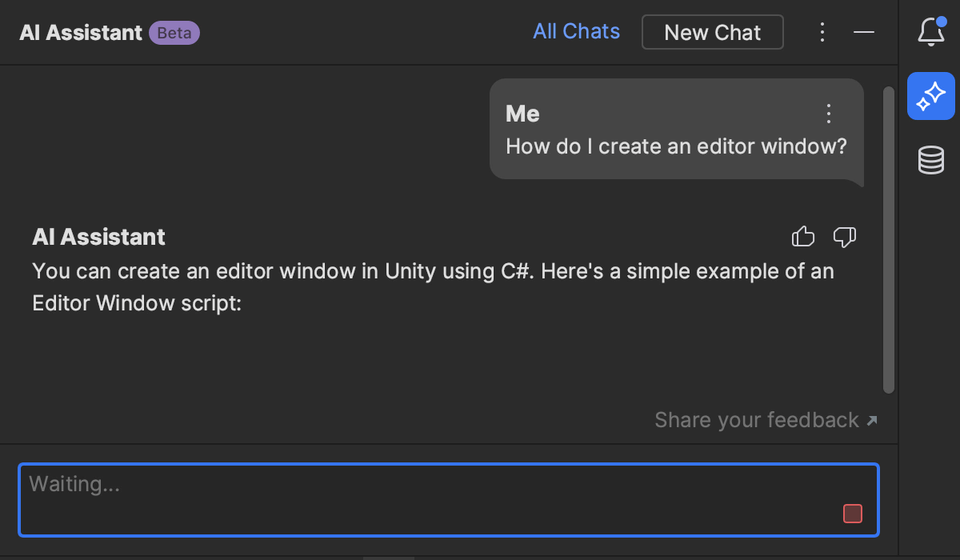Click the Beta badge beside the AI Assistant title
960x560 pixels.
click(x=174, y=33)
